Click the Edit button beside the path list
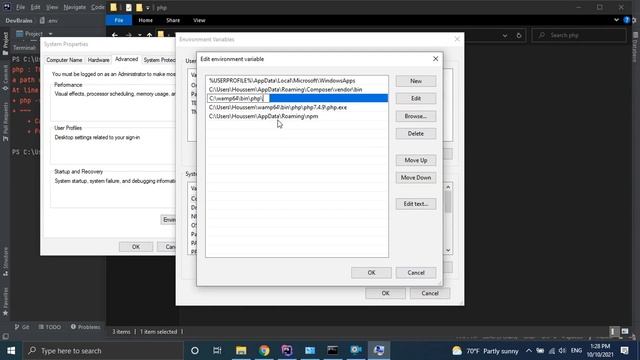640x360 pixels. (416, 98)
